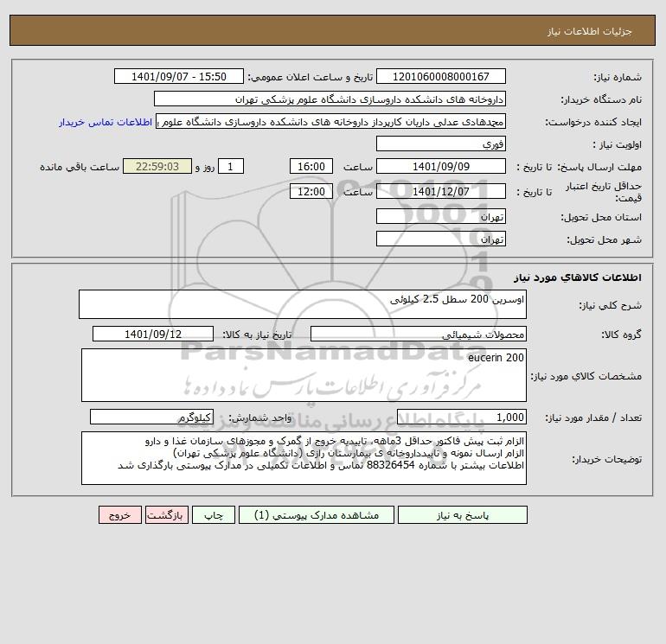Viewport: 666px width, 644px height.
Task: Click the deadline time field 16:00
Action: click(x=311, y=167)
